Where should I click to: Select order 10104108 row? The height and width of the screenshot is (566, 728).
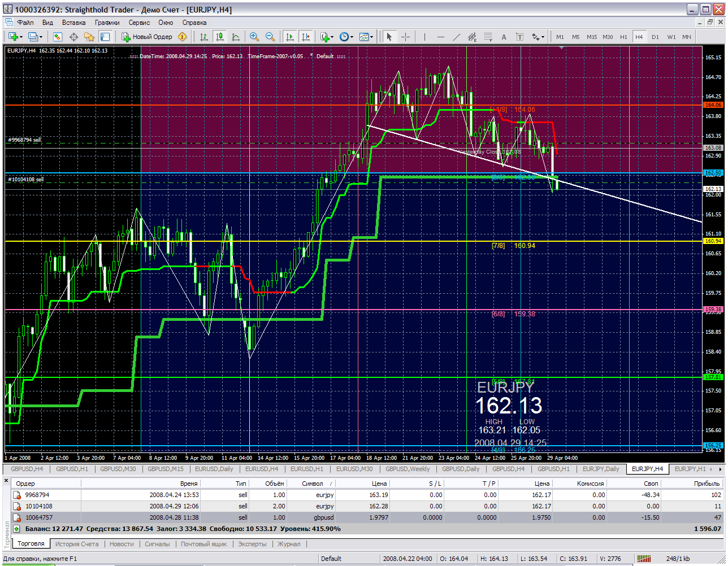tap(367, 506)
